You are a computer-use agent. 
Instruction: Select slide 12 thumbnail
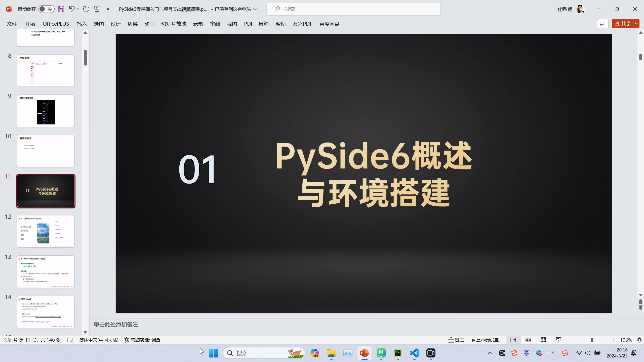coord(46,231)
